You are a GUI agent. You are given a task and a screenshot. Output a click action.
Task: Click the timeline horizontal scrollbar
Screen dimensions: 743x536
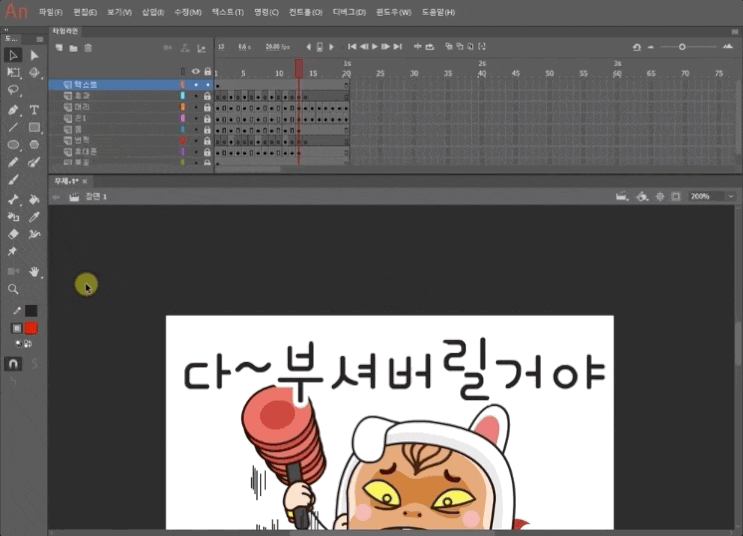[x=248, y=168]
